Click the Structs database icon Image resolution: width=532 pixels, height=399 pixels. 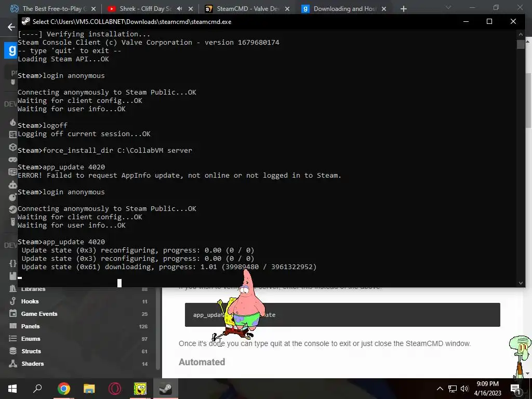13,351
